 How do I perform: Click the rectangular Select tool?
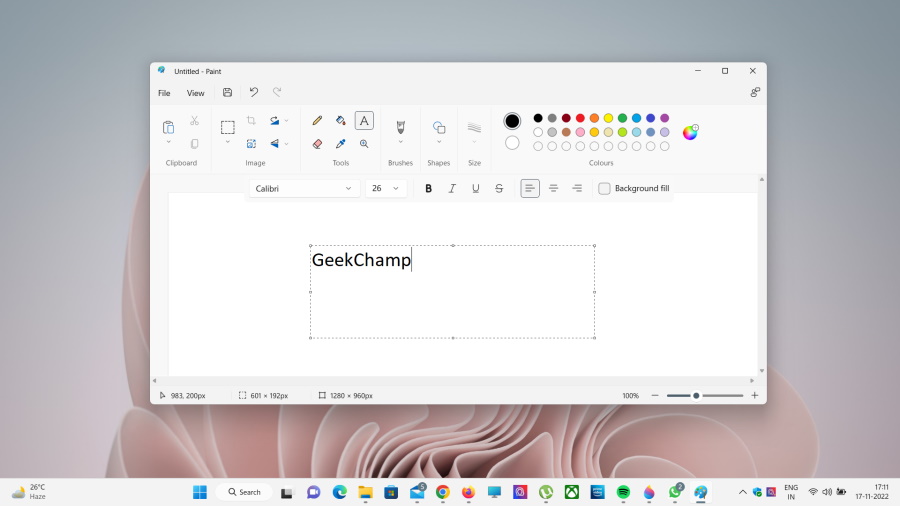[x=228, y=127]
